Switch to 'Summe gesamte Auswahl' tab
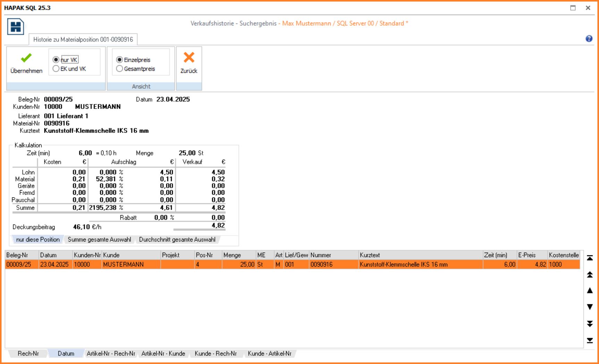The width and height of the screenshot is (599, 364). (99, 239)
